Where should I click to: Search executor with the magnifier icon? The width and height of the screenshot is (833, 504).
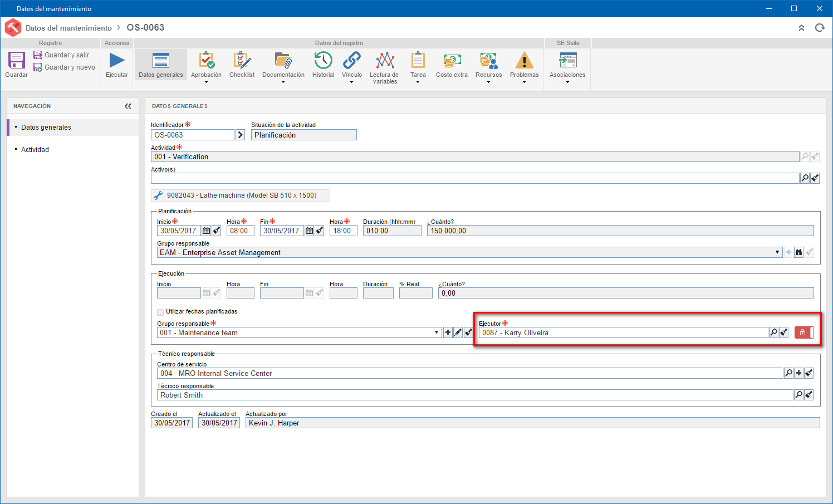[773, 332]
